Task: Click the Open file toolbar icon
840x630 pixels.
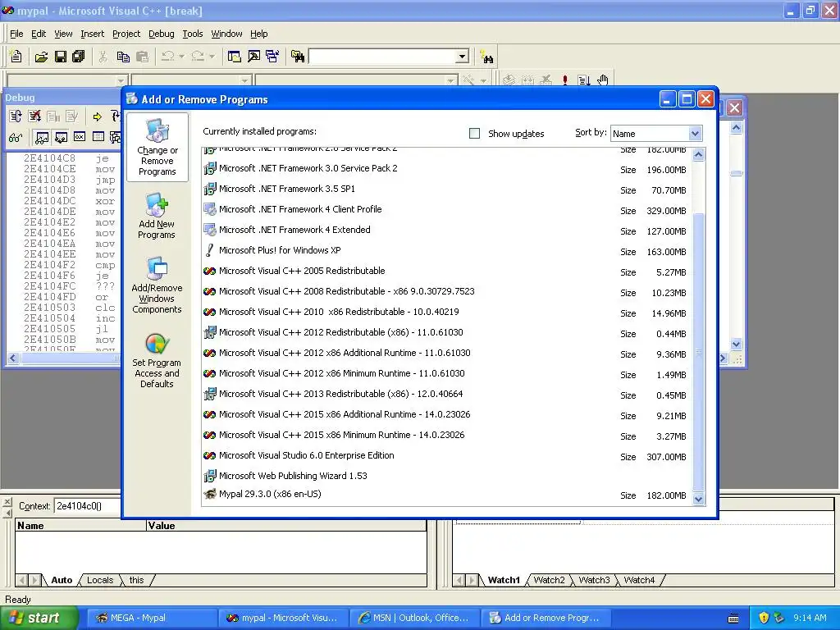Action: click(x=41, y=57)
